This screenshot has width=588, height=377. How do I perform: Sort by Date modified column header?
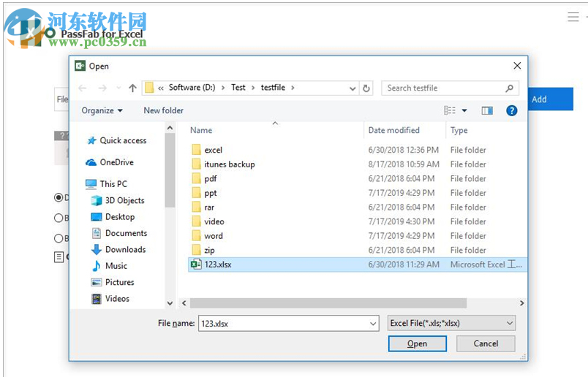click(393, 130)
